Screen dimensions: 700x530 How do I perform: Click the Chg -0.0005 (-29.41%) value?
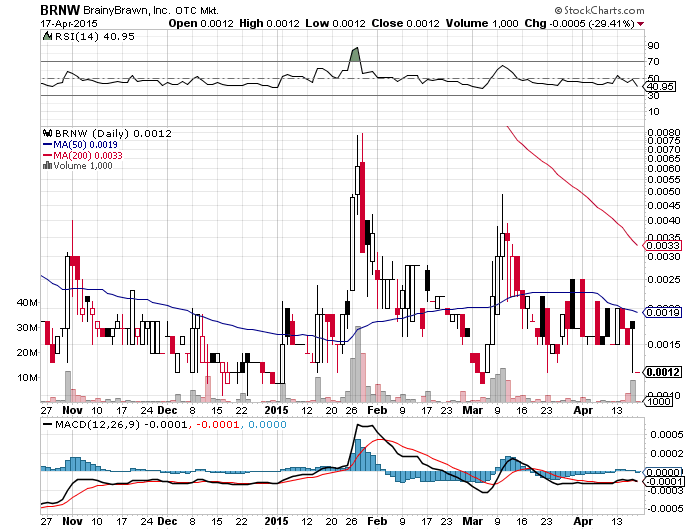tap(579, 23)
